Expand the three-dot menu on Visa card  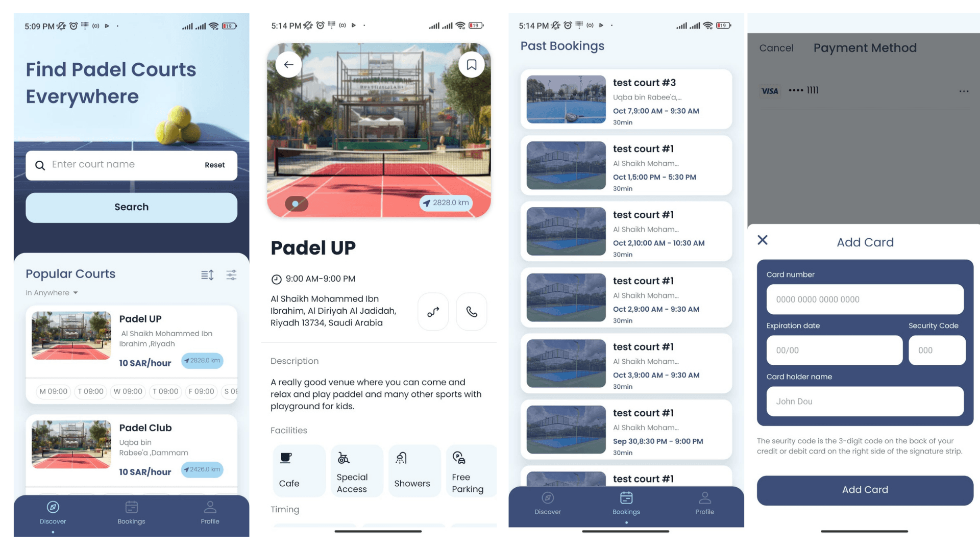[x=964, y=90]
